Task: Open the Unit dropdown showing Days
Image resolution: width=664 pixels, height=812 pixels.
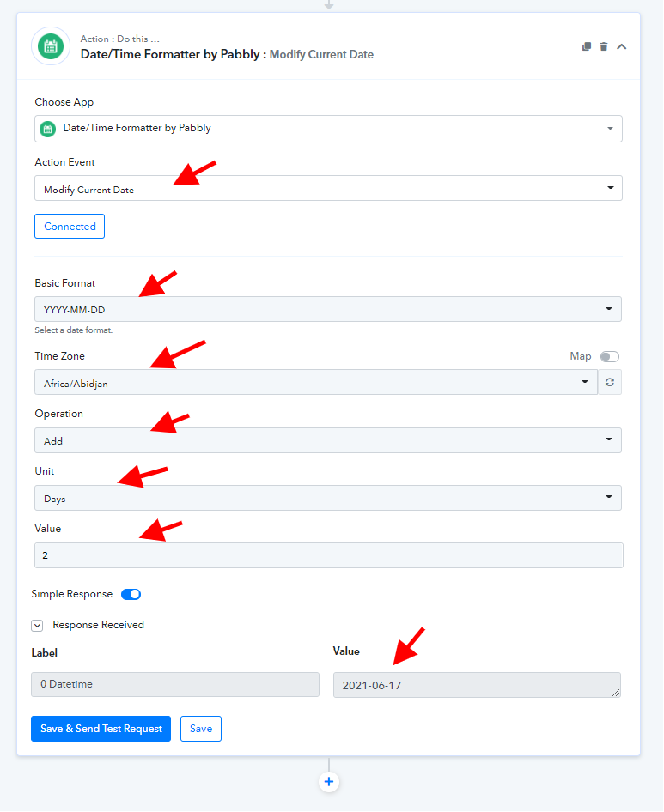Action: point(328,498)
